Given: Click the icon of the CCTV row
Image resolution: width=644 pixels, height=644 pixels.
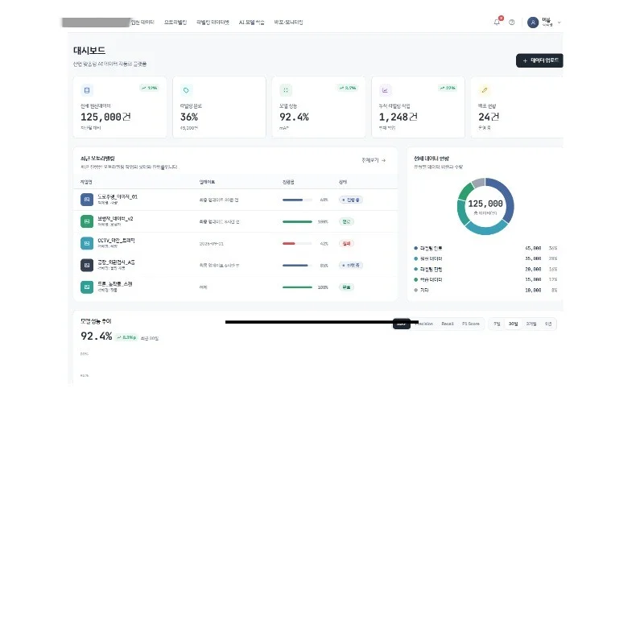Looking at the screenshot, I should point(87,243).
